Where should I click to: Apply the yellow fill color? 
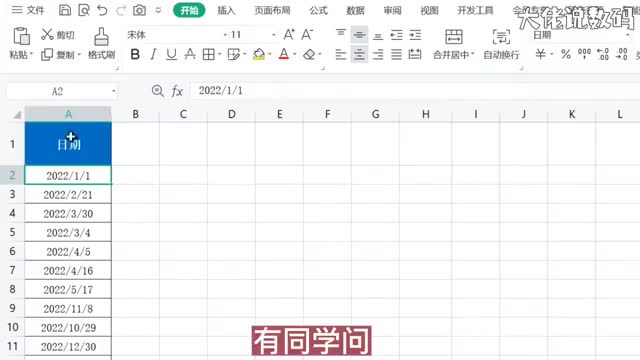tap(259, 54)
